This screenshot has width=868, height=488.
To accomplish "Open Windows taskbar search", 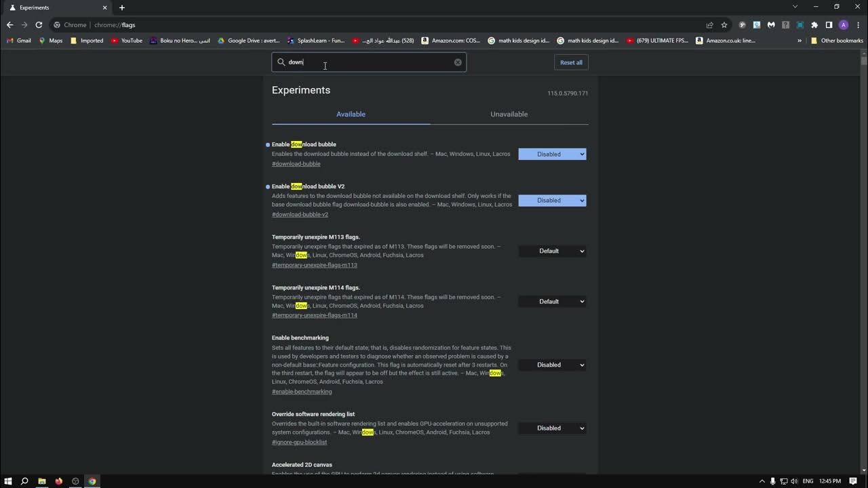I will point(24,481).
